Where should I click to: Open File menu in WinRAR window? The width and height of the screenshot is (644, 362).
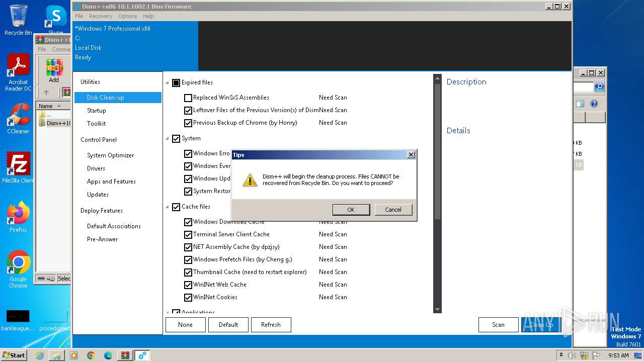pyautogui.click(x=42, y=49)
